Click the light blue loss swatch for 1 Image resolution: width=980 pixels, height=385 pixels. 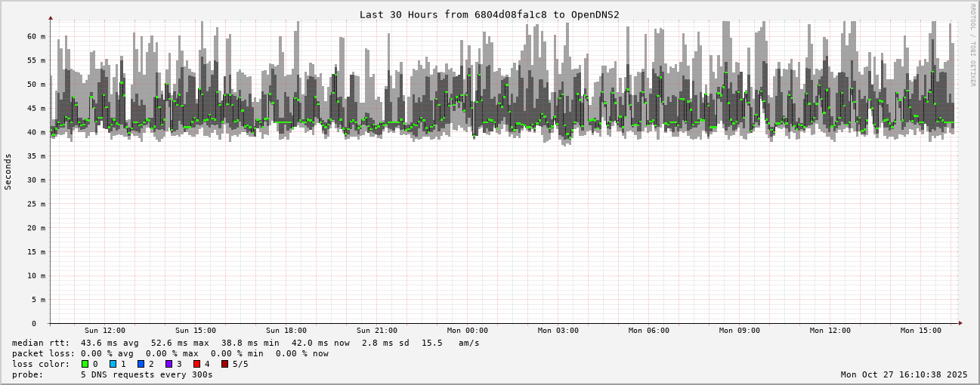click(113, 364)
